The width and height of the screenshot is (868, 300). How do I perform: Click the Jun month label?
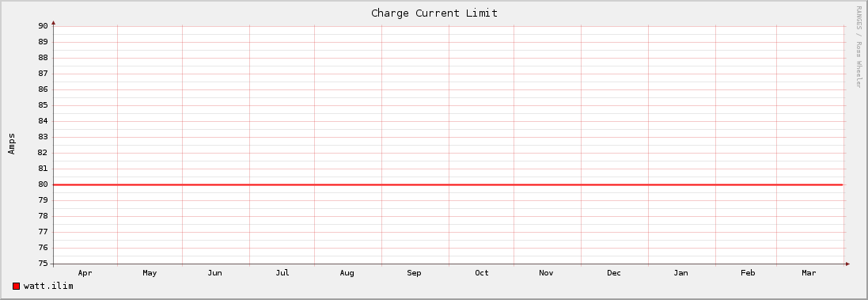tap(214, 273)
